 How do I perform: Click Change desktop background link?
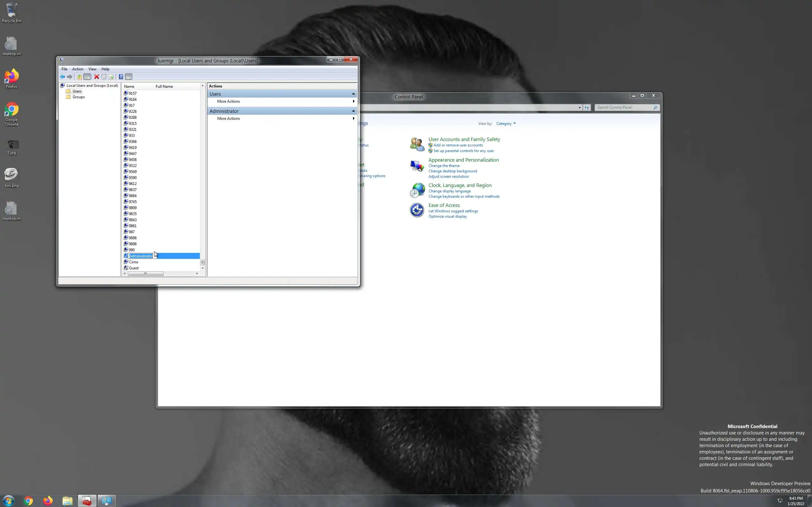point(452,171)
